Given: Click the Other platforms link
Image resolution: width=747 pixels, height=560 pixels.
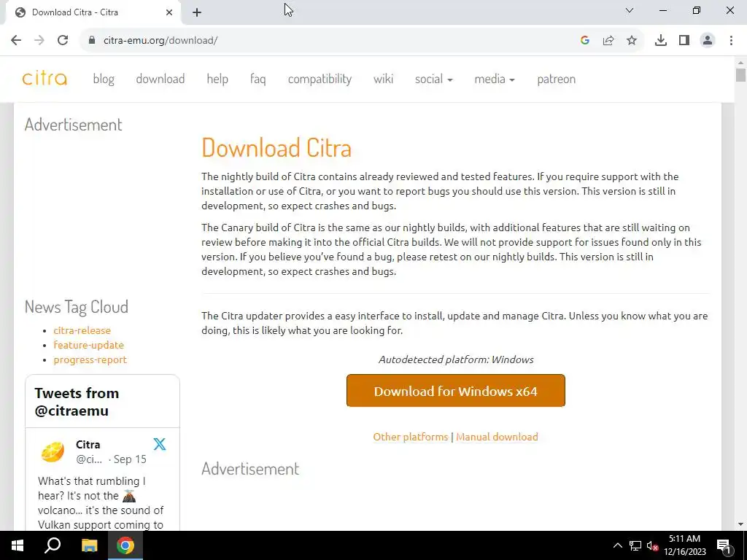Looking at the screenshot, I should coord(410,437).
